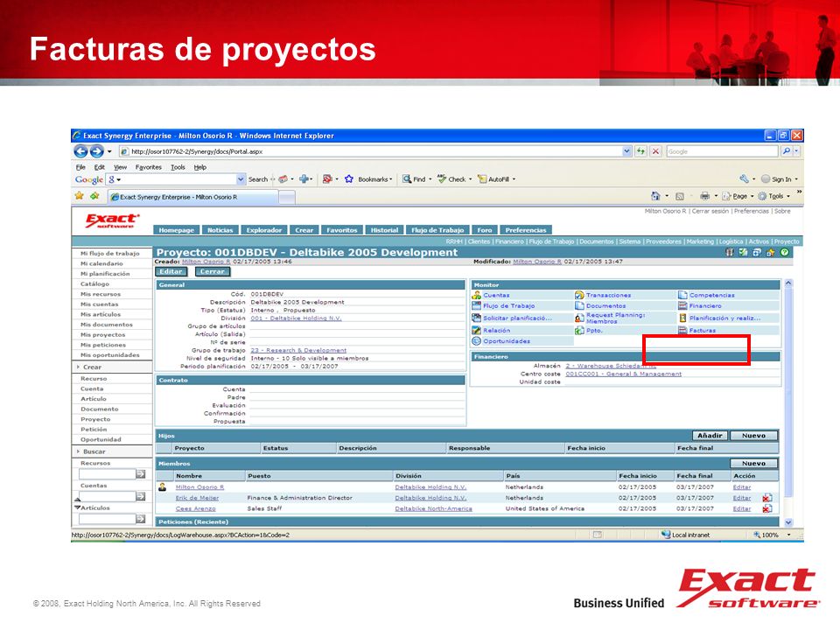Click the Oportunidades globe icon
840x630 pixels.
tap(476, 341)
